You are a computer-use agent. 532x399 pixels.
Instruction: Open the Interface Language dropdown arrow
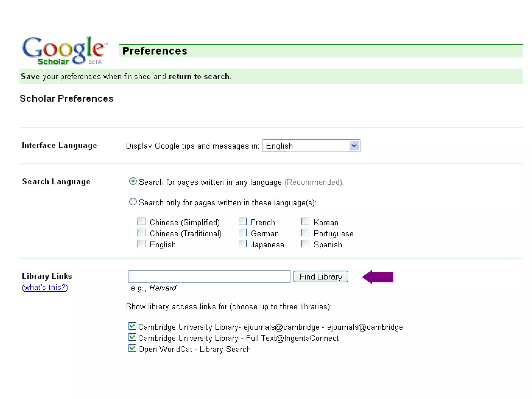tap(354, 146)
